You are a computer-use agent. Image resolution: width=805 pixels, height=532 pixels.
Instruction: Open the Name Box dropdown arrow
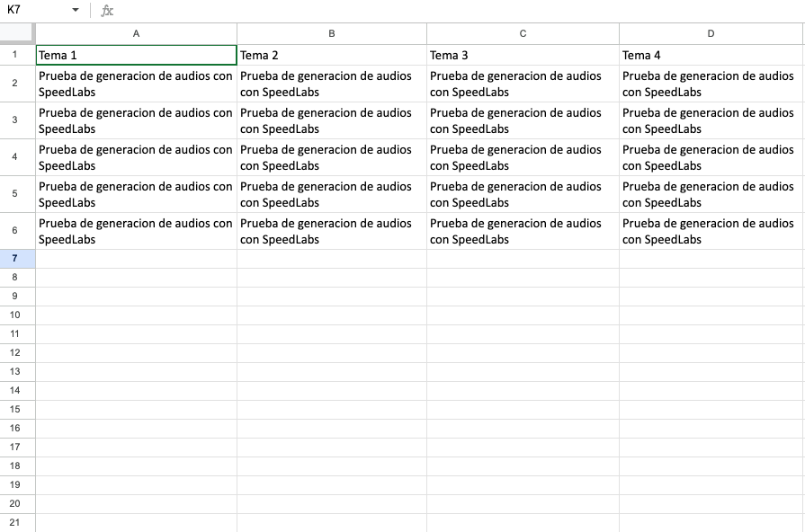tap(76, 10)
